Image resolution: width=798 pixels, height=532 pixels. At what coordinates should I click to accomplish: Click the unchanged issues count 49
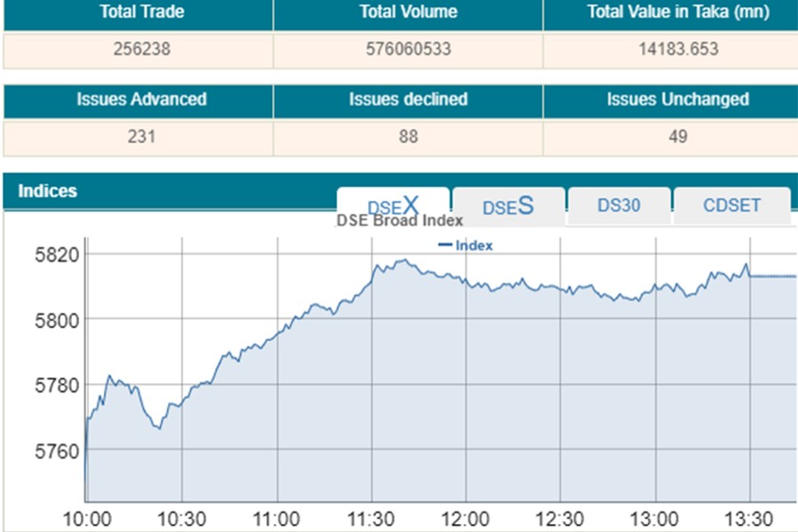click(x=678, y=137)
